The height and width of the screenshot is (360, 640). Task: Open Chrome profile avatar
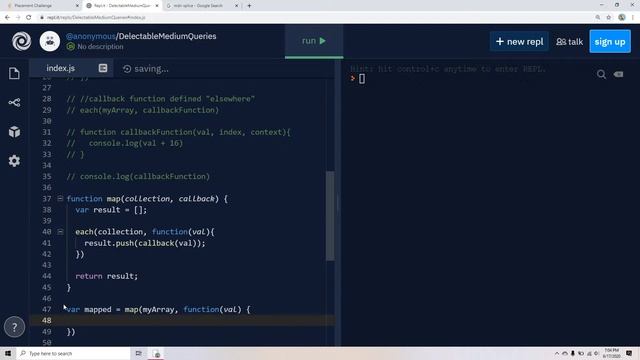pos(622,18)
